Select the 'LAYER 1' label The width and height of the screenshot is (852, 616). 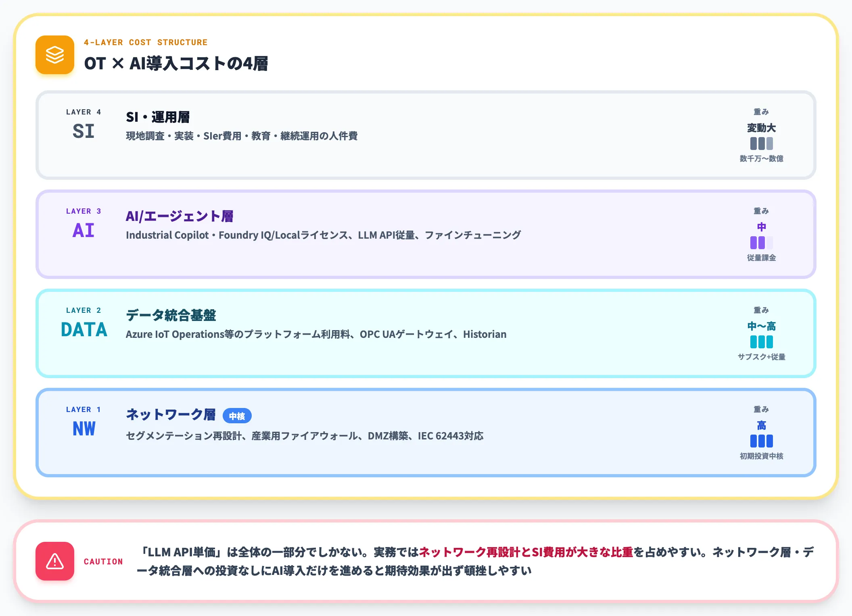point(84,410)
